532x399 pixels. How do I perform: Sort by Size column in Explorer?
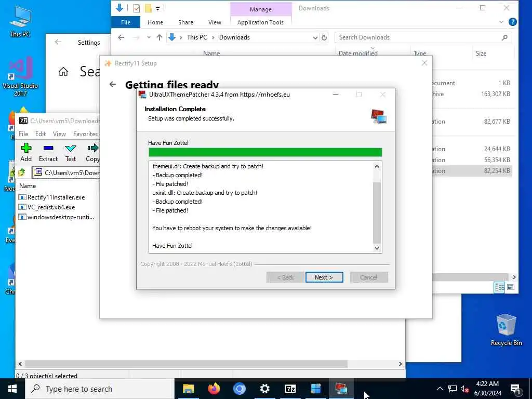coord(481,54)
